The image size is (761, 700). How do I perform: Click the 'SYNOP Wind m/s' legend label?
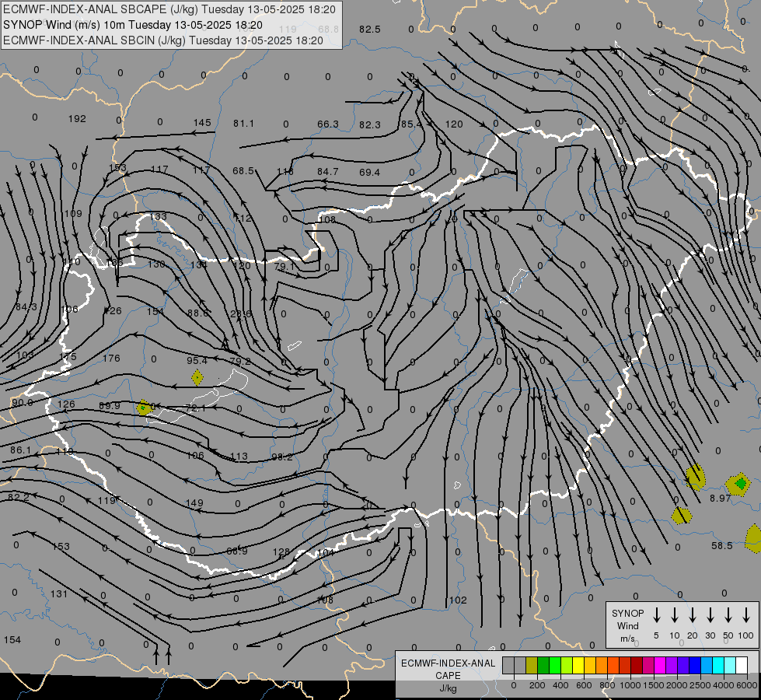(627, 625)
